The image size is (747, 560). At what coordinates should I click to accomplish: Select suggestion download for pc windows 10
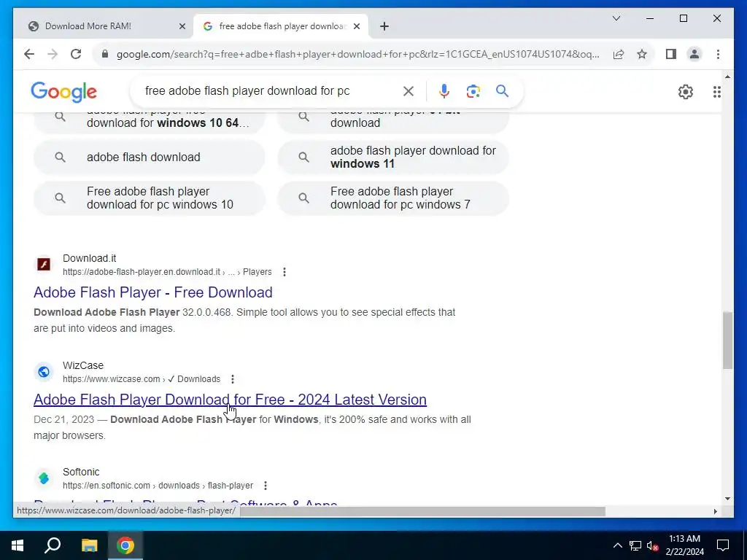tap(149, 198)
